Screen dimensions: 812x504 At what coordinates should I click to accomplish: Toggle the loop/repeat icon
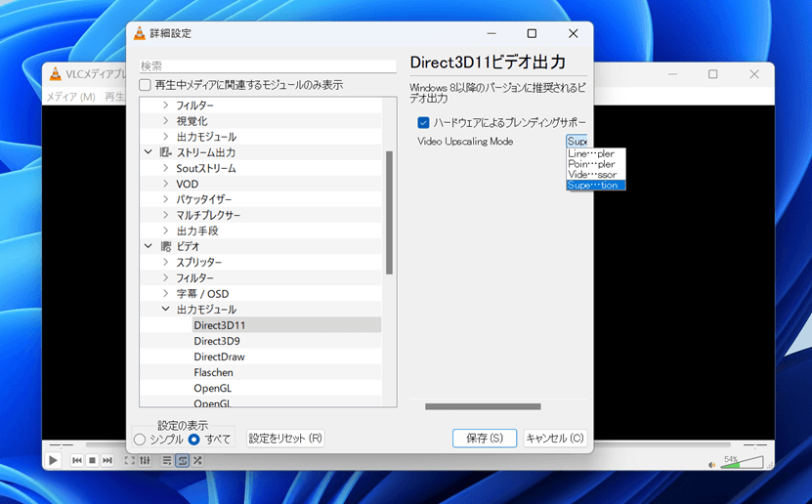click(x=182, y=460)
